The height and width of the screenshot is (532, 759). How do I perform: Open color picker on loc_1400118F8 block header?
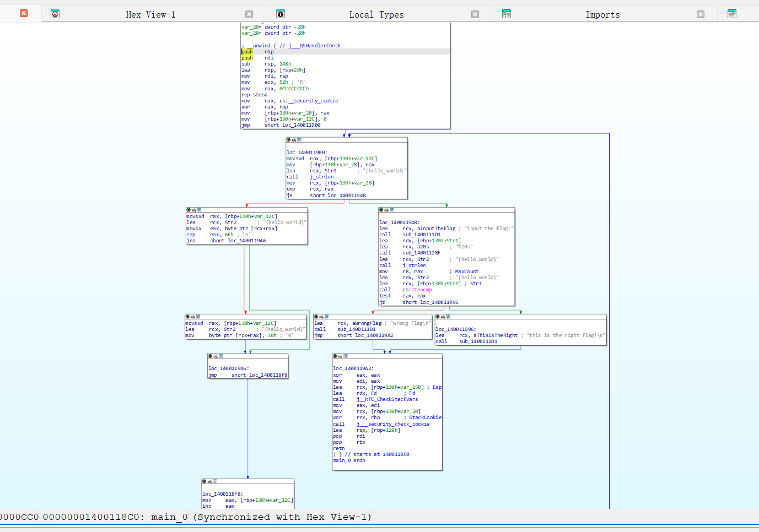pos(204,481)
